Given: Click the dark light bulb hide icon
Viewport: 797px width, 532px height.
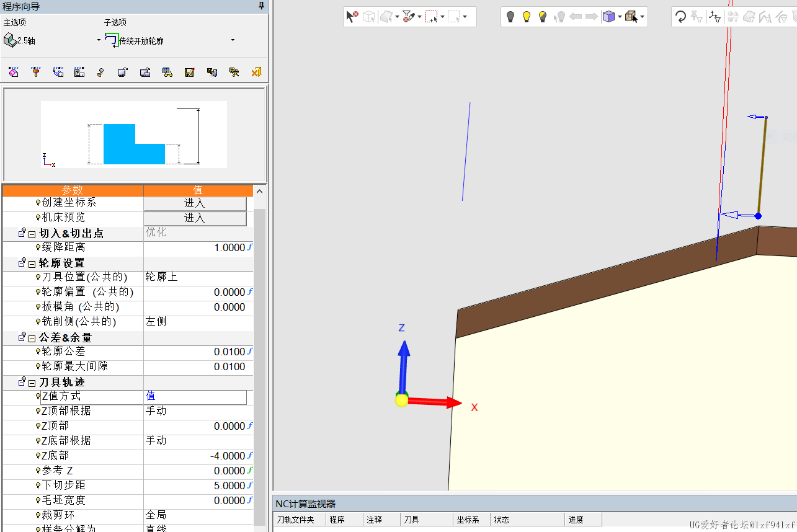Looking at the screenshot, I should [x=510, y=17].
